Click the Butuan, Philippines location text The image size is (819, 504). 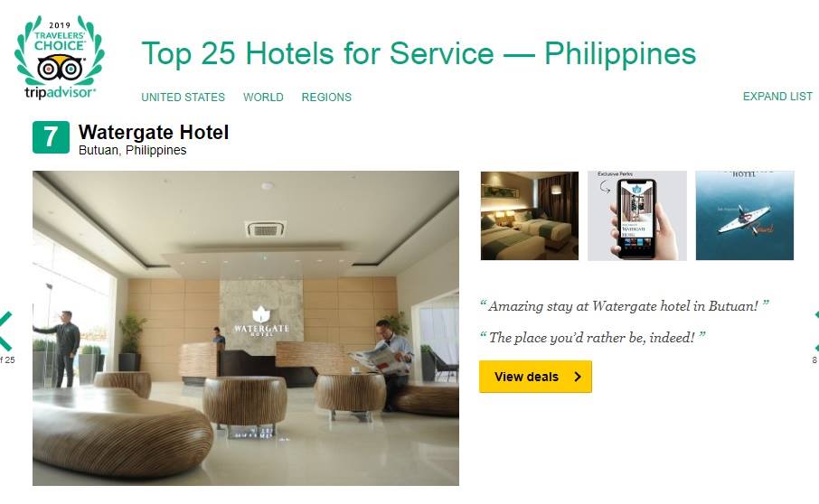tap(132, 150)
